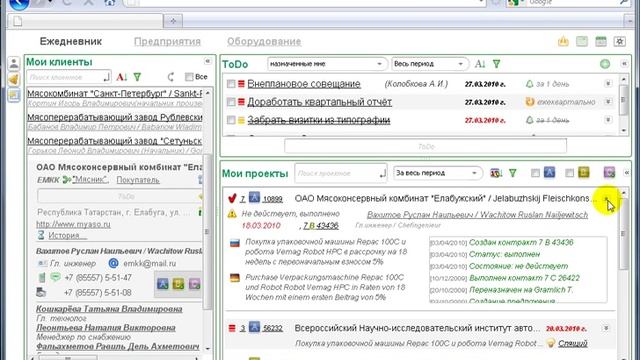Toggle the checkbox before the blue A projects icon

click(535, 173)
